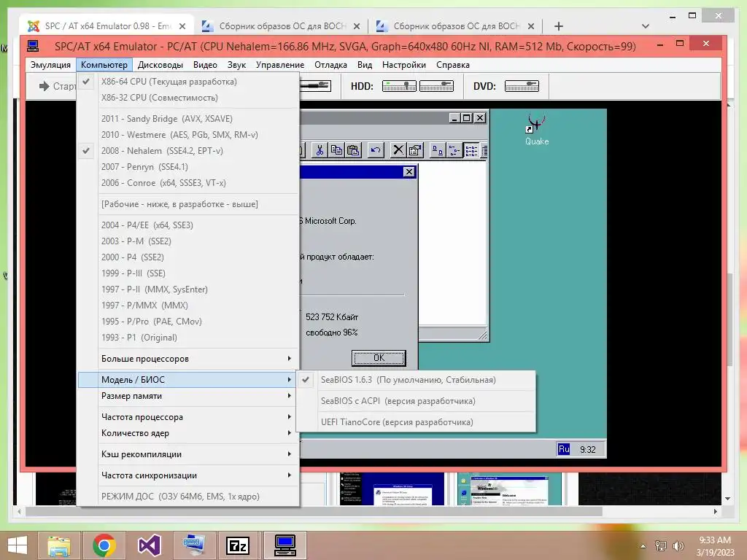Click the emulator computer icon on taskbar
Screen dimensions: 747x560
285,545
